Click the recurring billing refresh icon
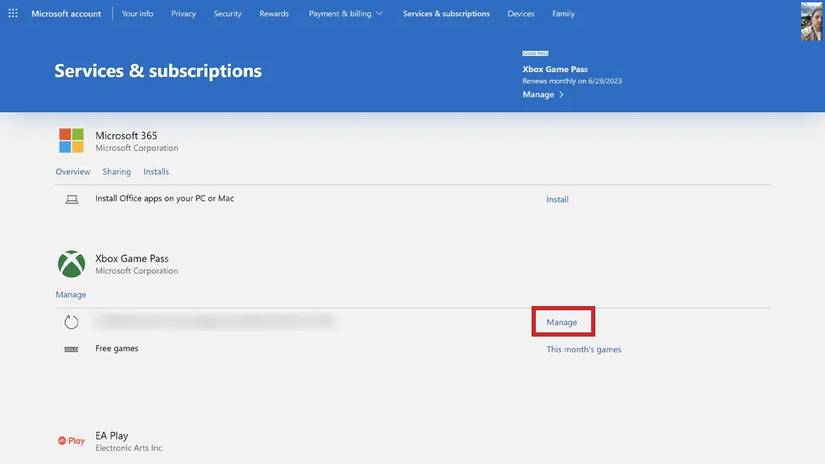The image size is (825, 464). [x=71, y=322]
